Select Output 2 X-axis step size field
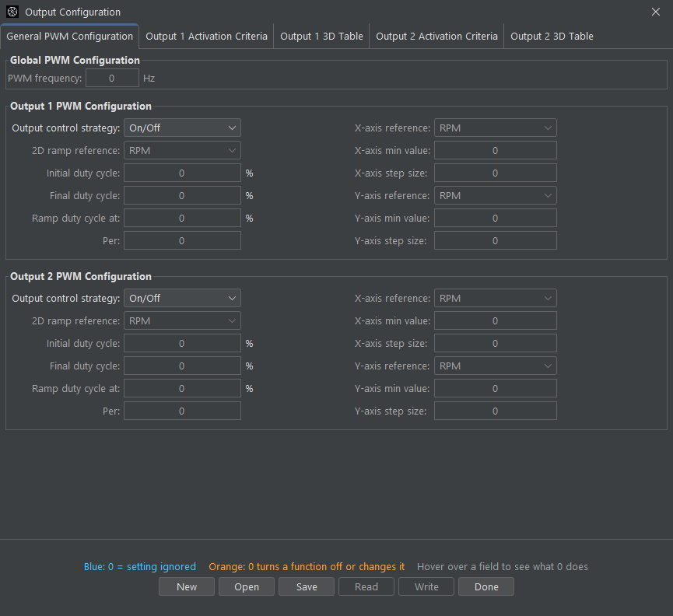673x616 pixels. 496,343
